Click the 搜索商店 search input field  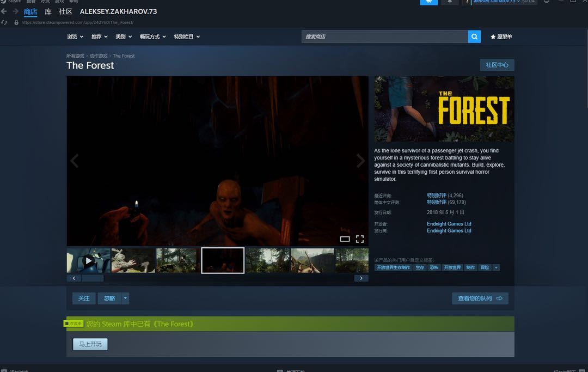pyautogui.click(x=384, y=36)
